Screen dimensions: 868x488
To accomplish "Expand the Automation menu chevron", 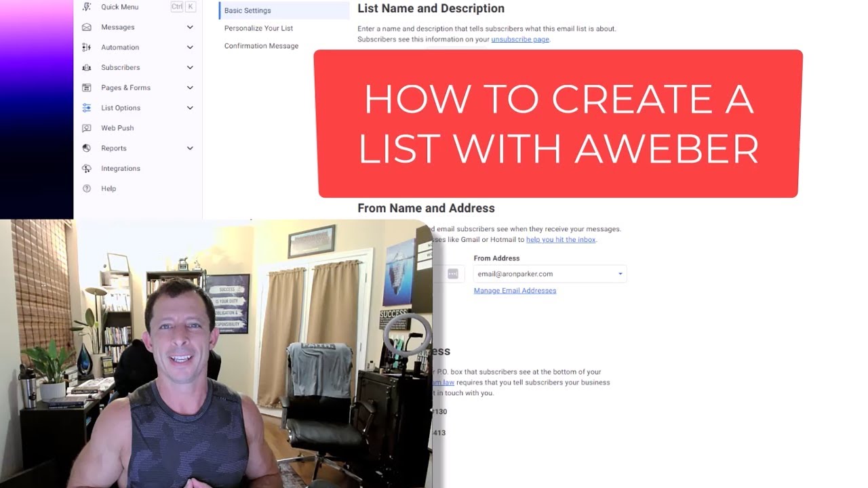I will pyautogui.click(x=190, y=47).
